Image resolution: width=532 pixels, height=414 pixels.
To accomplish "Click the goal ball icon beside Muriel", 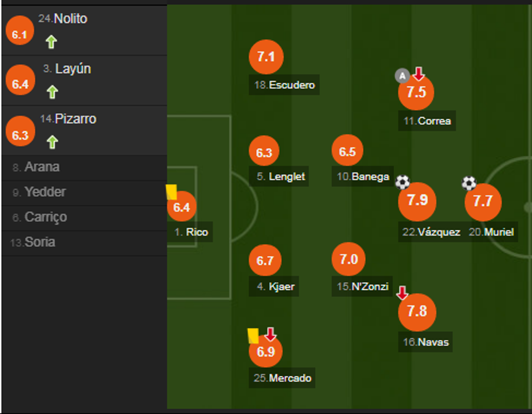I will (x=469, y=183).
